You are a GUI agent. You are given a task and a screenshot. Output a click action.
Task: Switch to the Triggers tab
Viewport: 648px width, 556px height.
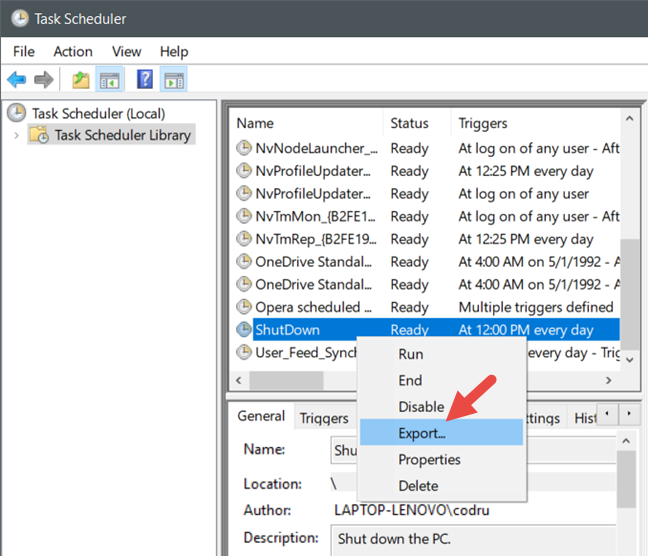[x=324, y=418]
